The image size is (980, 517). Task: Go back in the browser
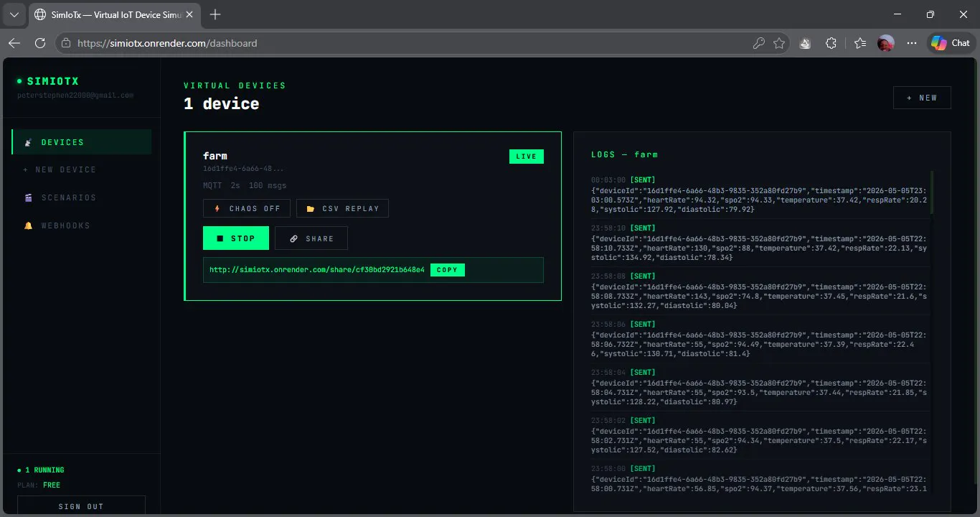click(x=14, y=43)
